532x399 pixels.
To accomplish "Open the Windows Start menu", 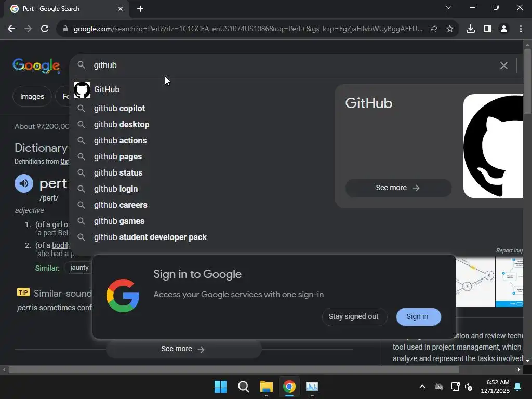I will tap(220, 387).
